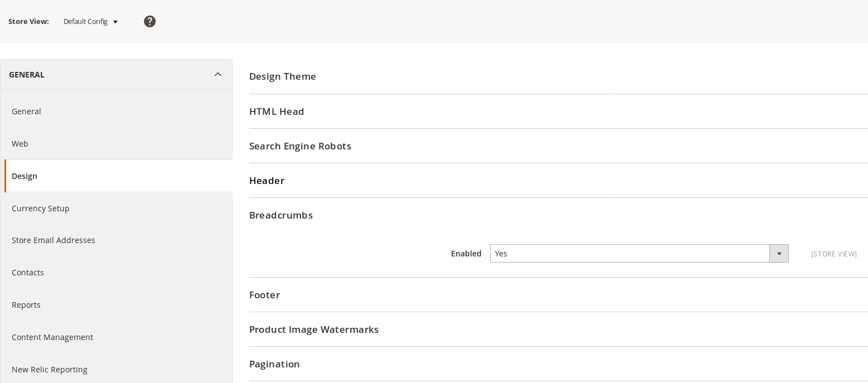Screen dimensions: 868x383
Task: Collapse the Breadcrumbs section
Action: [x=281, y=215]
